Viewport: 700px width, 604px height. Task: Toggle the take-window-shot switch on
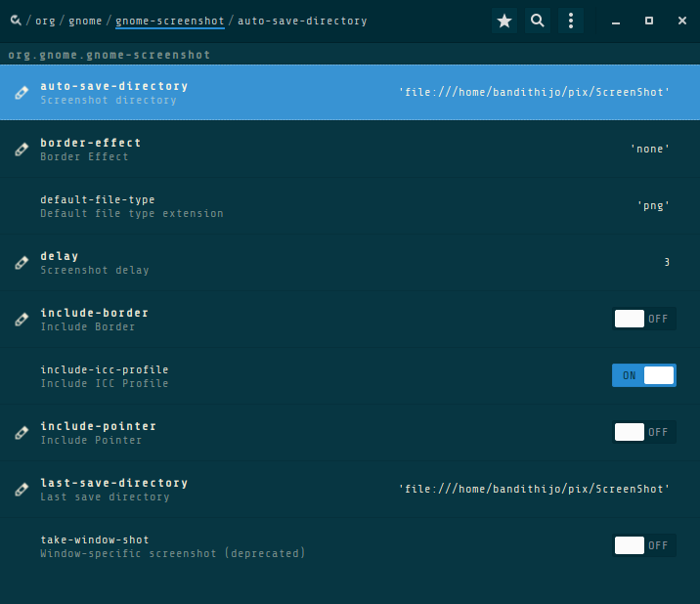click(x=644, y=545)
